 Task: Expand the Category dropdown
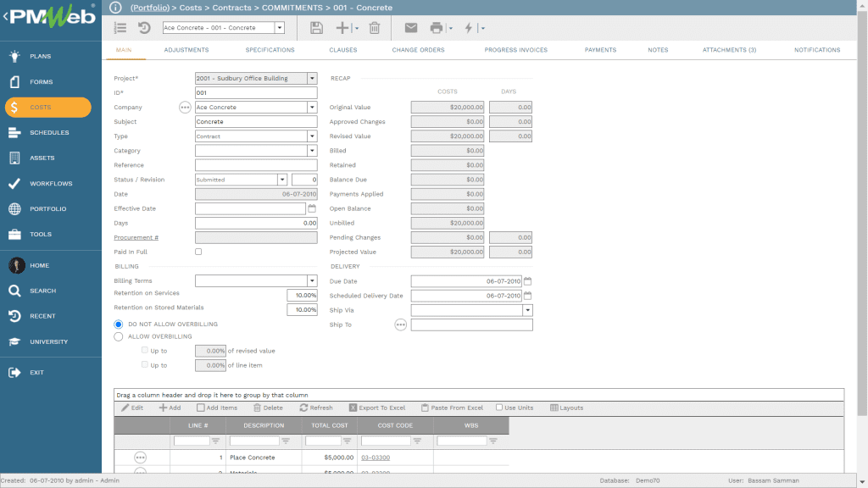pyautogui.click(x=312, y=151)
